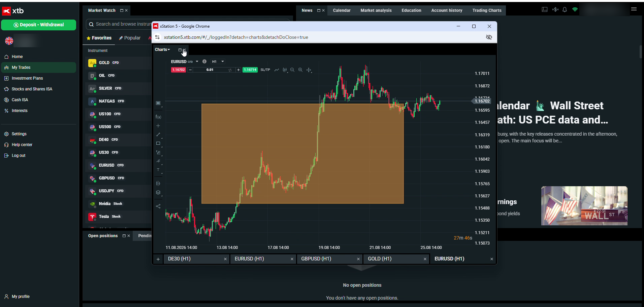644x307 pixels.
Task: Click the UK flag language icon
Action: pos(9,41)
